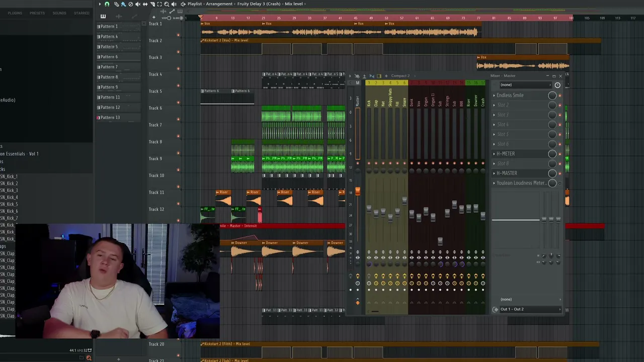The image size is (644, 362).
Task: Click the picker panel piano patterns icon
Action: 103,17
